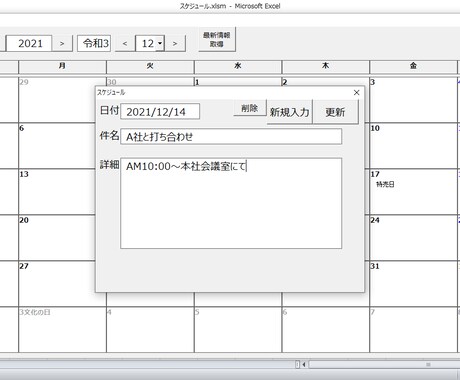
Task: Select greyed next-month cell 7
Action: click(x=413, y=330)
